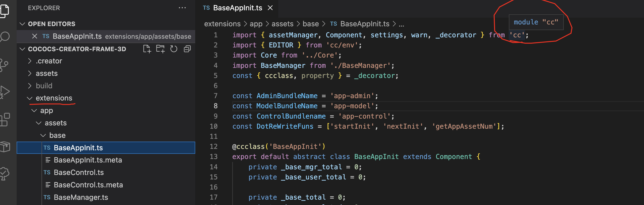Image resolution: width=644 pixels, height=205 pixels.
Task: Collapse the Open Editors section
Action: pos(23,24)
